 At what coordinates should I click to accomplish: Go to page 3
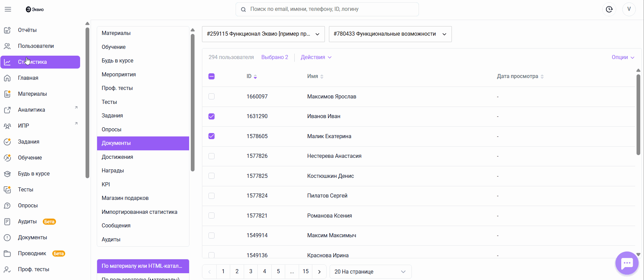click(251, 272)
